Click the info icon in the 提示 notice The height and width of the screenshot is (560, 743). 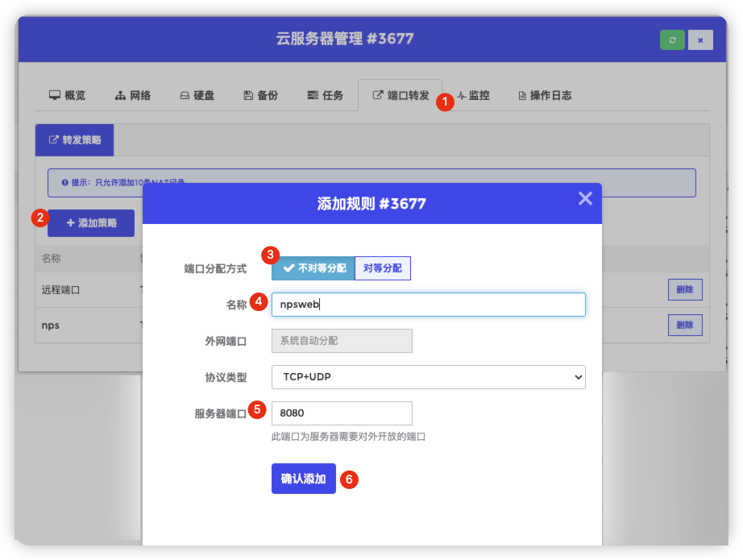(x=64, y=182)
